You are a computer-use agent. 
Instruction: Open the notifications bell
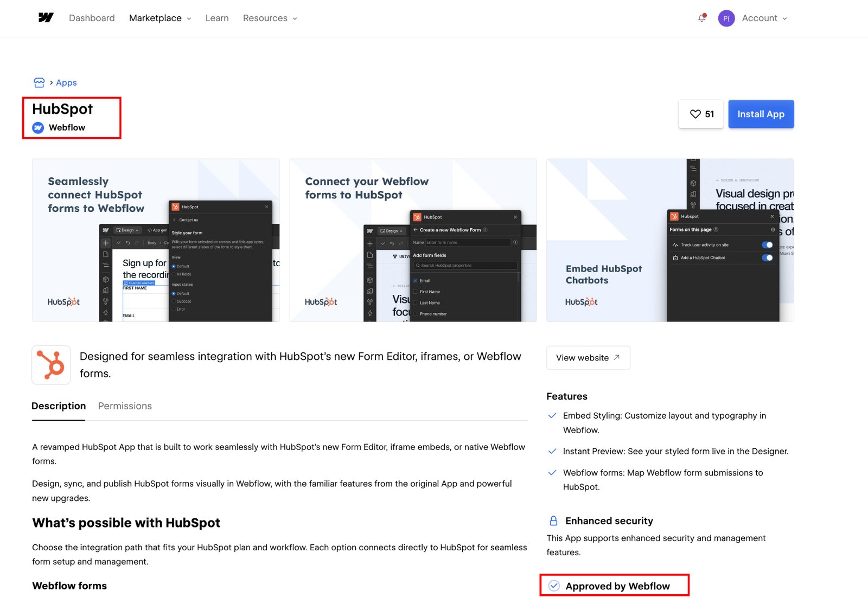coord(701,18)
